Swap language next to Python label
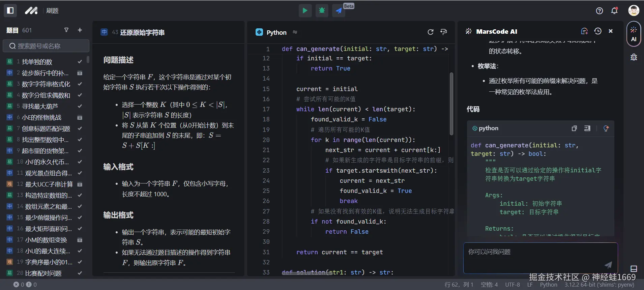Image resolution: width=644 pixels, height=290 pixels. click(295, 32)
